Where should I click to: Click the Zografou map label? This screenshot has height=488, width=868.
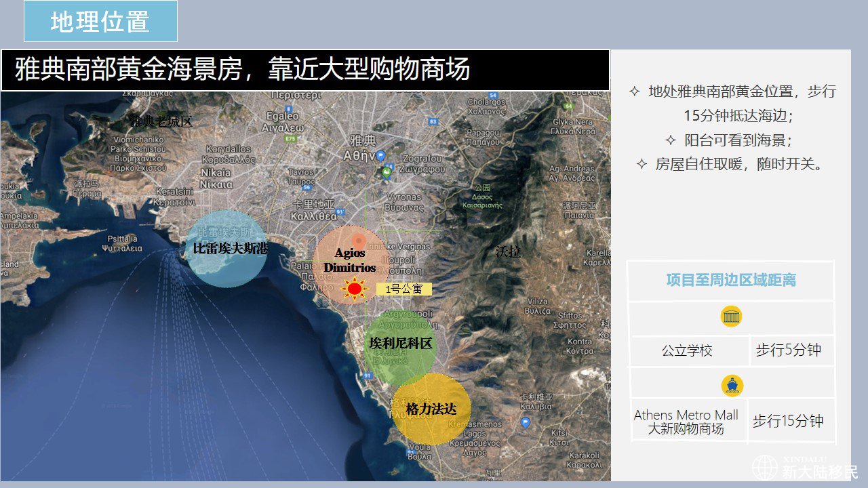421,164
